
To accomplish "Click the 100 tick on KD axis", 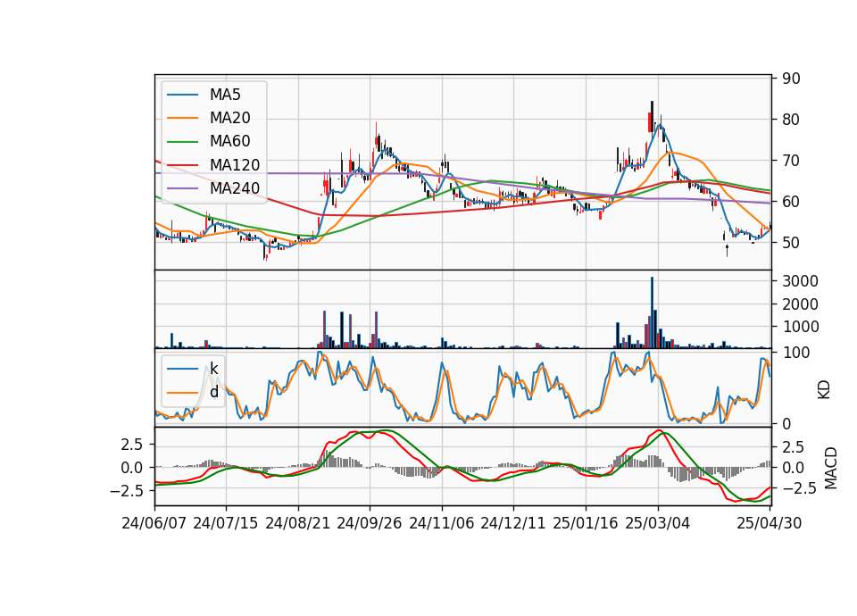I will (x=795, y=353).
